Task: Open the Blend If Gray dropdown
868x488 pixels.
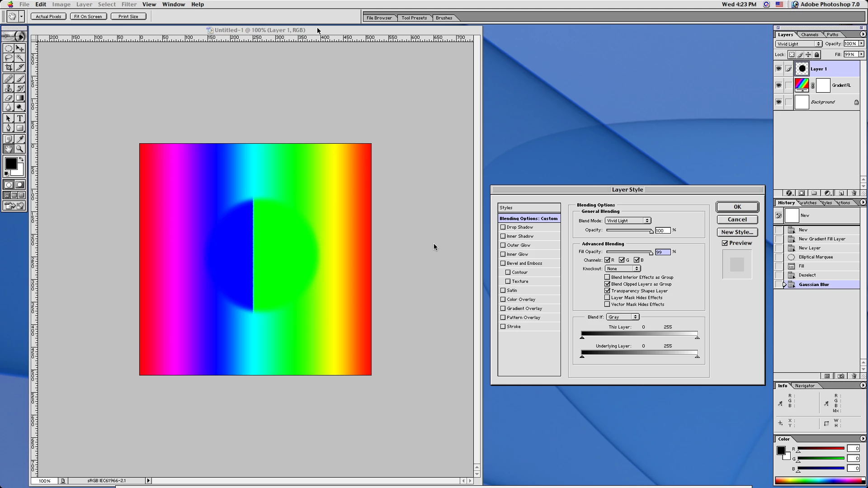Action: click(623, 317)
